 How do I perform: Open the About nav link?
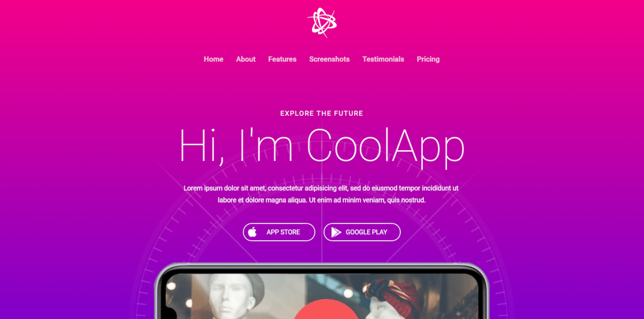click(246, 59)
